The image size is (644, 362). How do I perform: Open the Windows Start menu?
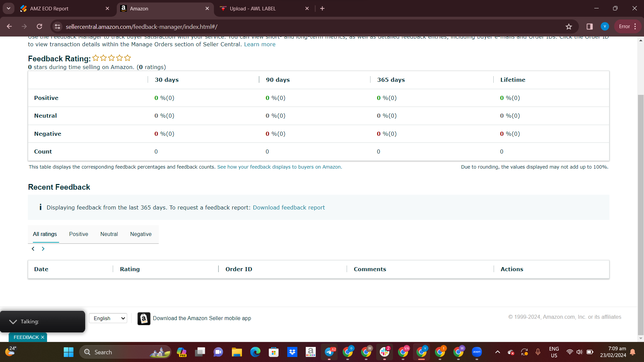68,352
